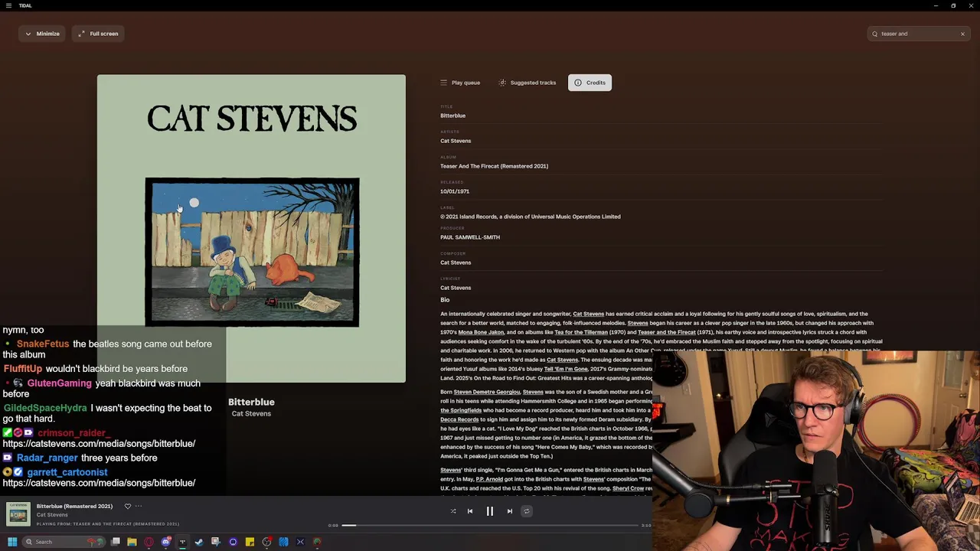Click SnakeFetus username in chat
Screen dimensions: 980x551
point(43,344)
